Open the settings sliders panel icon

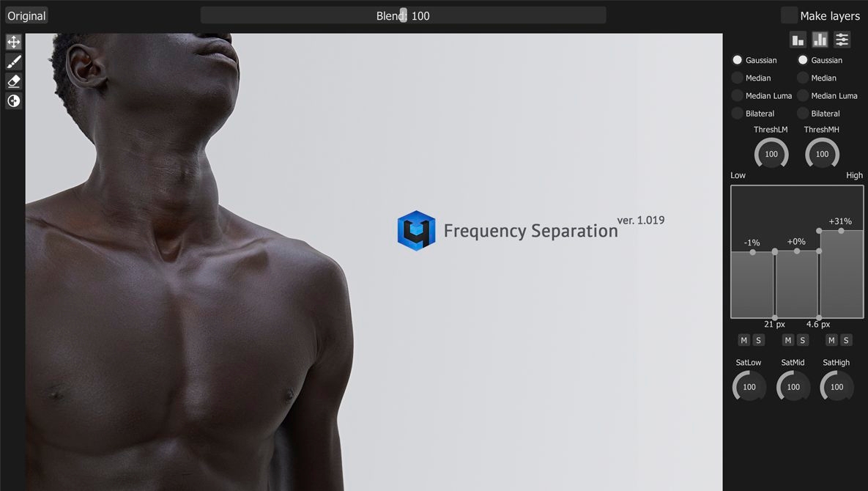[842, 39]
